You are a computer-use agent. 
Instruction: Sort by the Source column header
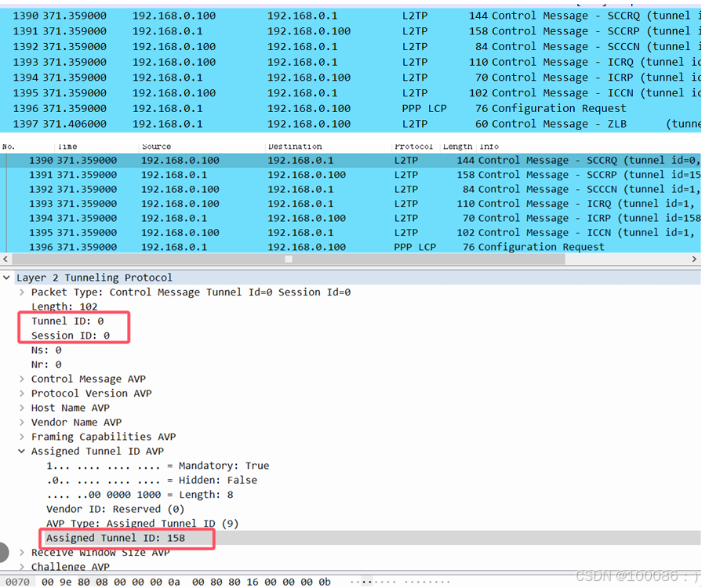pos(157,146)
